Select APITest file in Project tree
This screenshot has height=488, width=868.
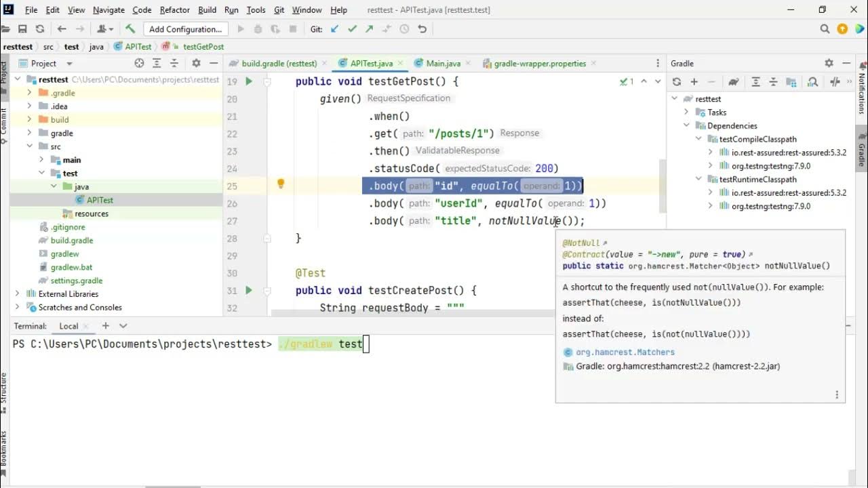(100, 200)
